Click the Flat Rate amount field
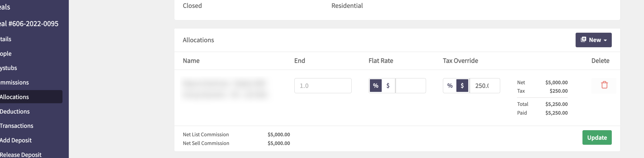This screenshot has width=644, height=158. click(411, 86)
